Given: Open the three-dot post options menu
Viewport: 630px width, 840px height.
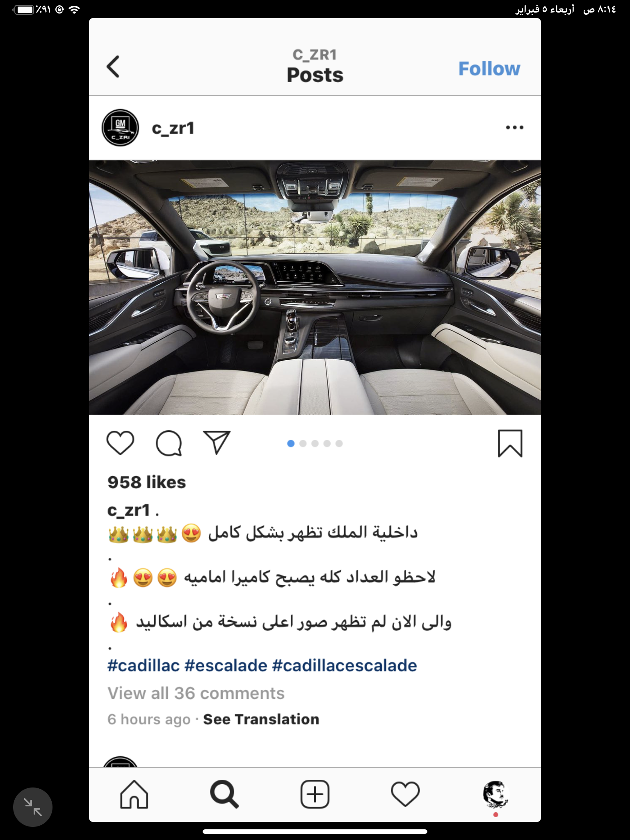Looking at the screenshot, I should (x=514, y=128).
